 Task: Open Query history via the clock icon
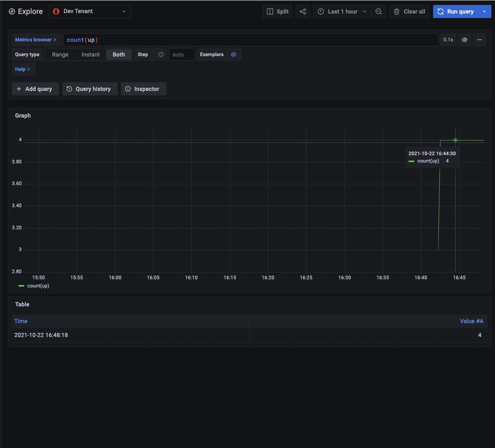pos(90,89)
